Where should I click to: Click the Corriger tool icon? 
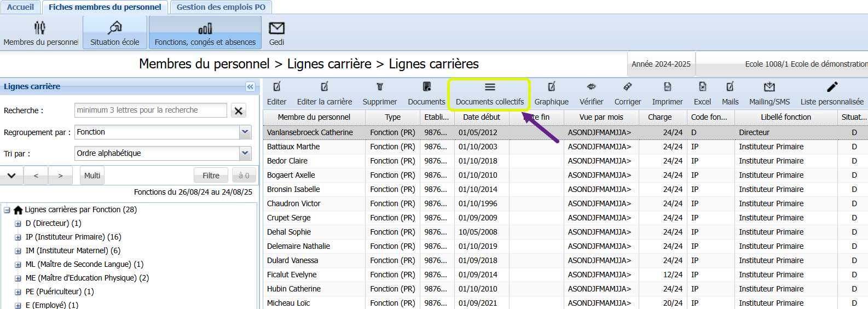click(627, 87)
